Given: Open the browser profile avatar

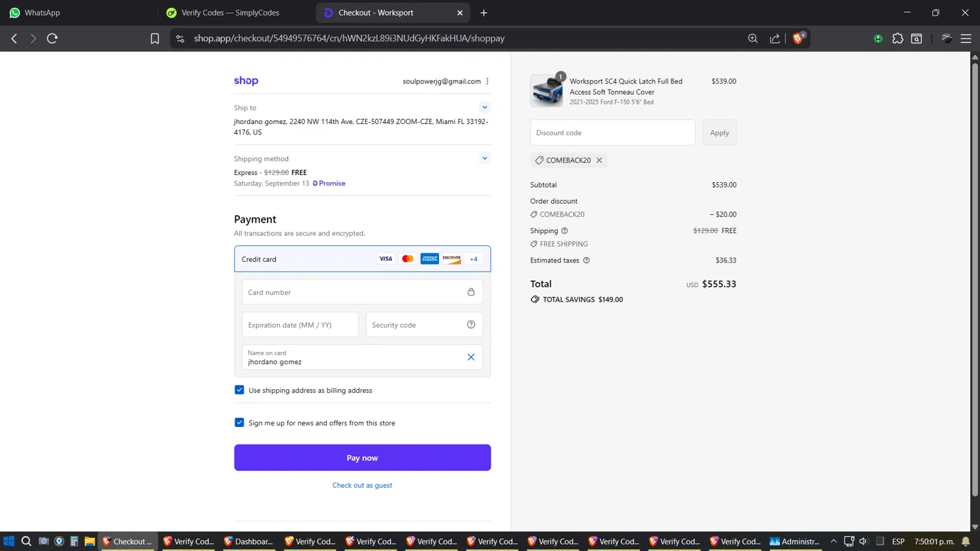Looking at the screenshot, I should (x=947, y=39).
